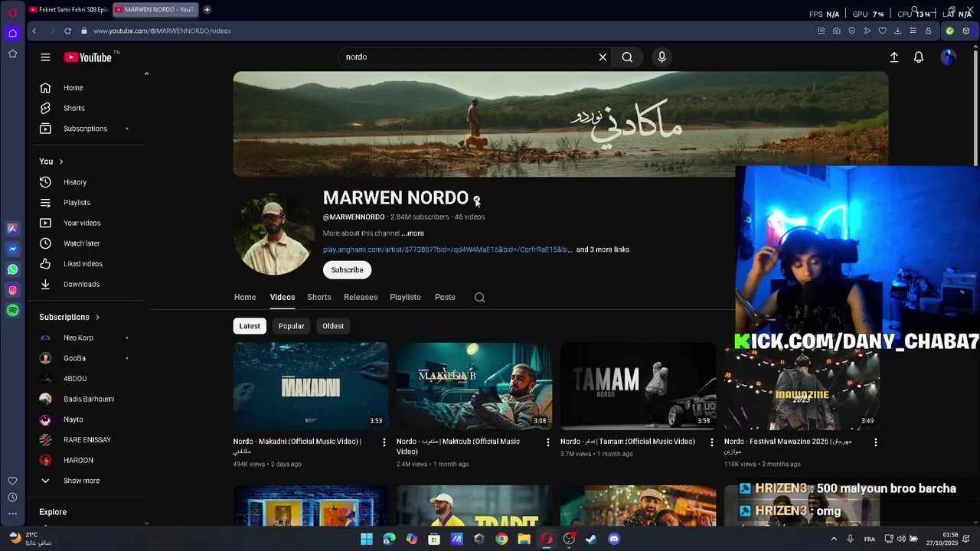Expand Subscriptions section heading
This screenshot has width=980, height=551.
coord(70,317)
